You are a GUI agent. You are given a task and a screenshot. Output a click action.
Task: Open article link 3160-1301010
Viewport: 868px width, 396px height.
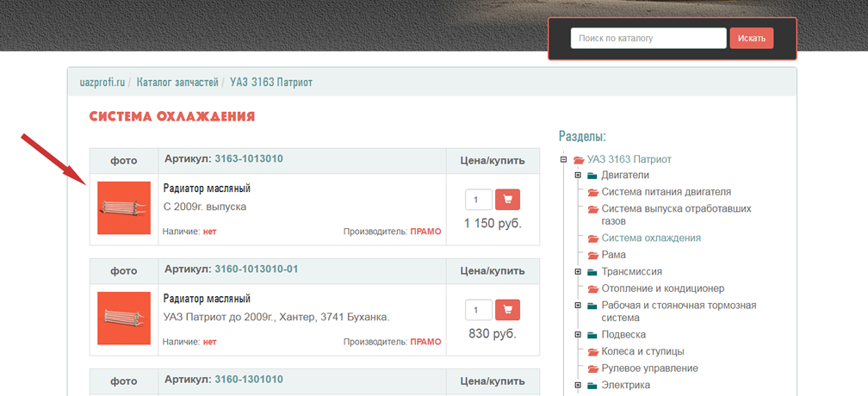[249, 379]
